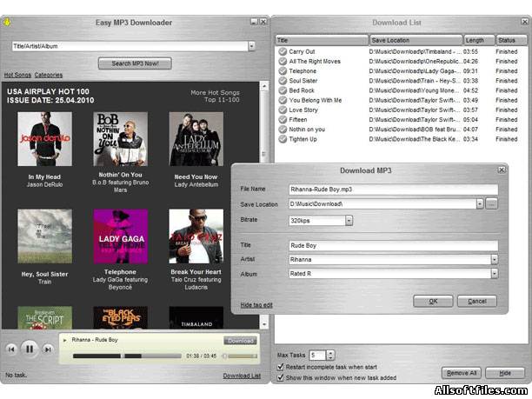Select the Carry Out row title text
This screenshot has width=532, height=399.
pos(302,51)
